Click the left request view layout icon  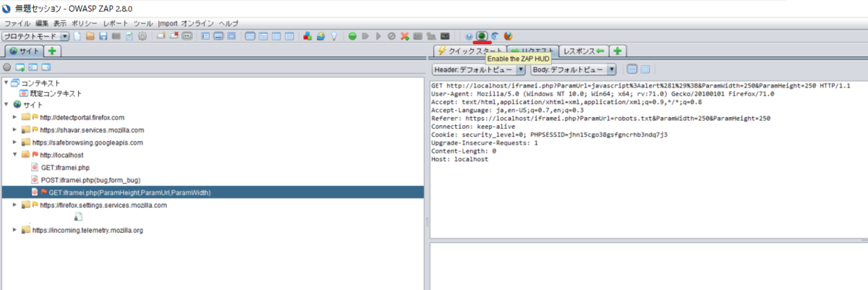click(631, 69)
